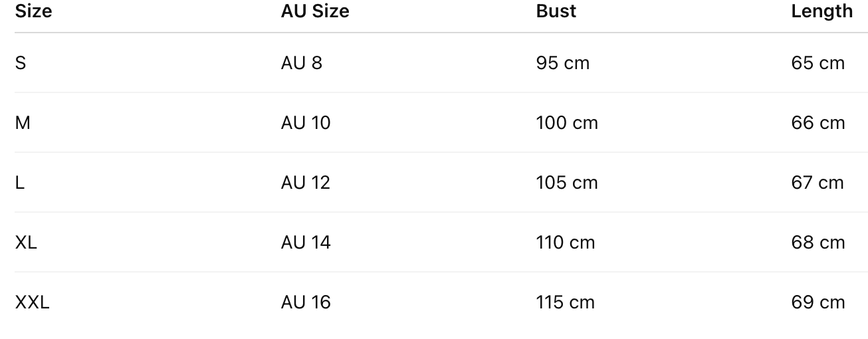The width and height of the screenshot is (868, 339).
Task: Click the 69 cm length value
Action: (817, 302)
